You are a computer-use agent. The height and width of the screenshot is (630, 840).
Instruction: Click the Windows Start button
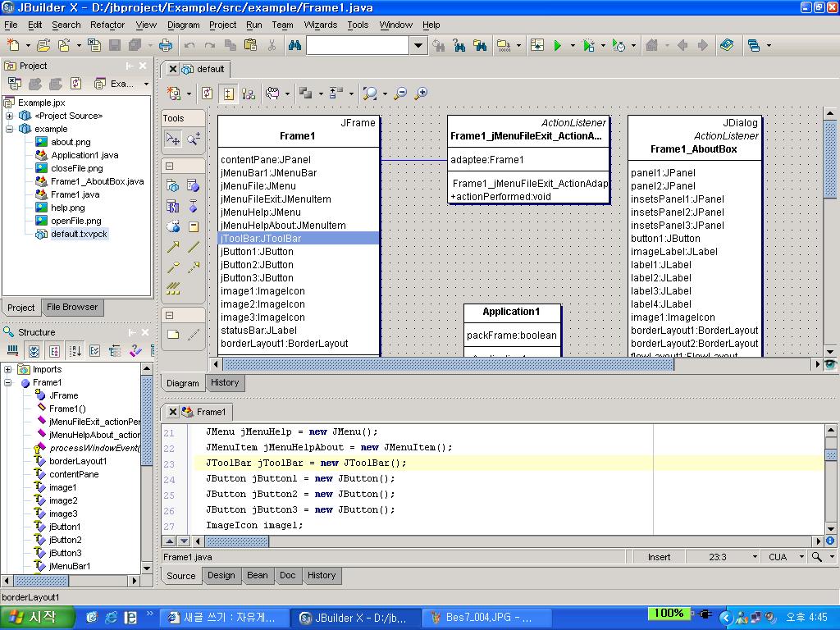pyautogui.click(x=34, y=617)
